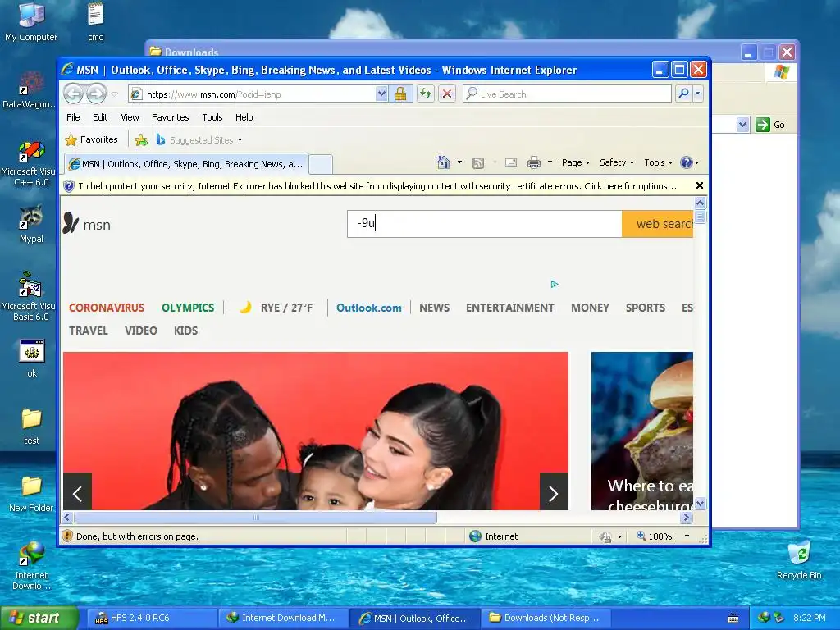Click the previous slide arrow on carousel

tap(78, 492)
